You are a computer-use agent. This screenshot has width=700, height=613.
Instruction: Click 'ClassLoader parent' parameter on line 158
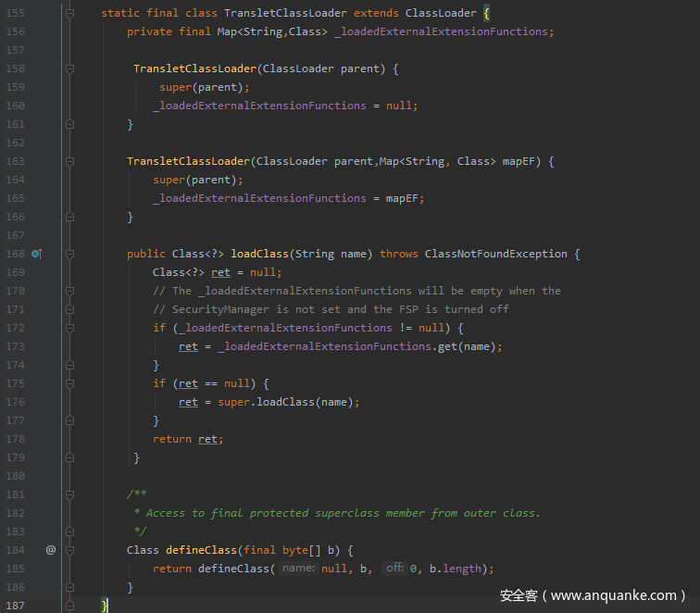point(320,69)
